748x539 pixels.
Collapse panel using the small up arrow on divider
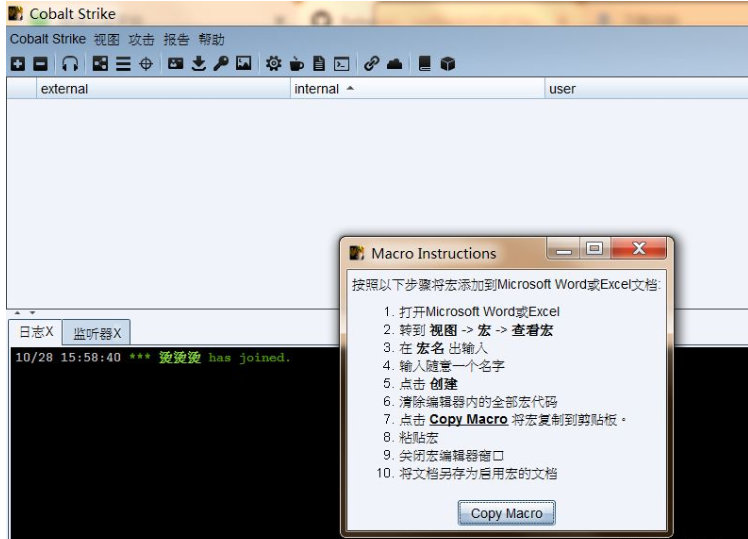pos(18,313)
